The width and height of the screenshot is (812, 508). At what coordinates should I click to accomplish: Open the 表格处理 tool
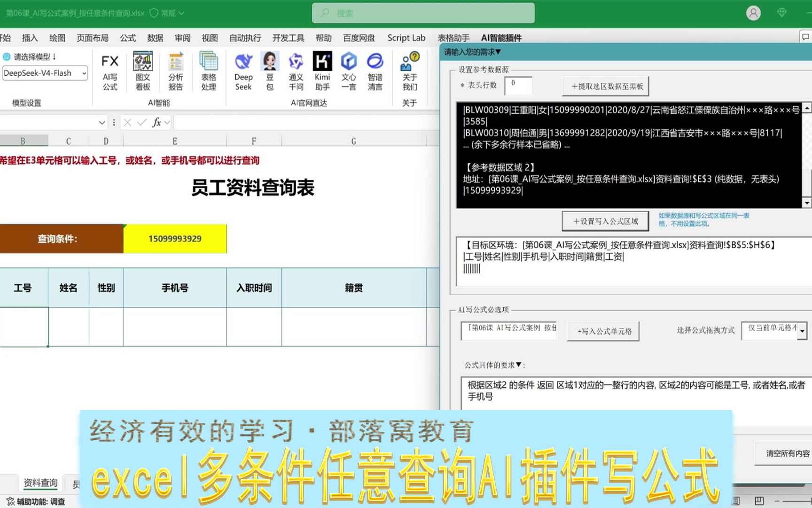click(209, 71)
